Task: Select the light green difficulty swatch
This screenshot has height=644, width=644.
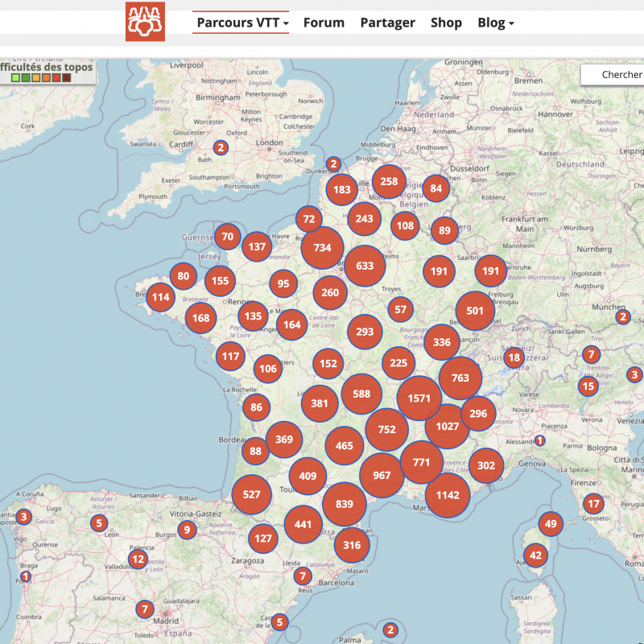Action: [x=17, y=78]
